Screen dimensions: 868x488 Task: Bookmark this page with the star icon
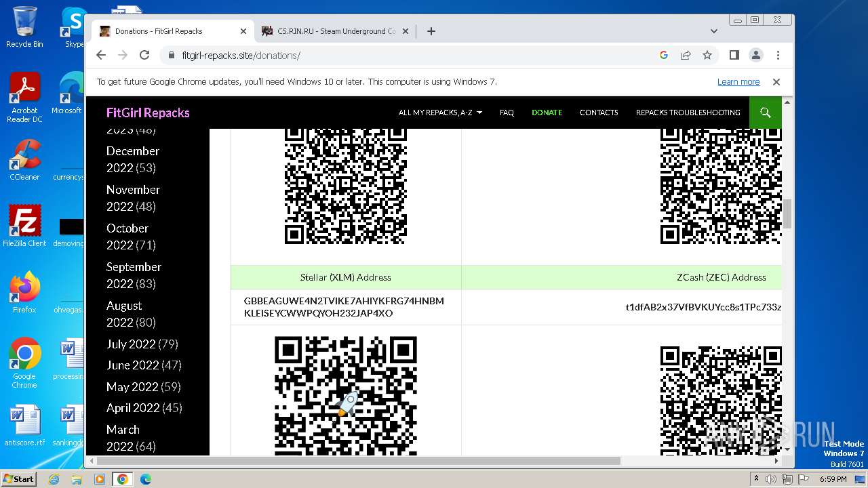click(x=707, y=55)
